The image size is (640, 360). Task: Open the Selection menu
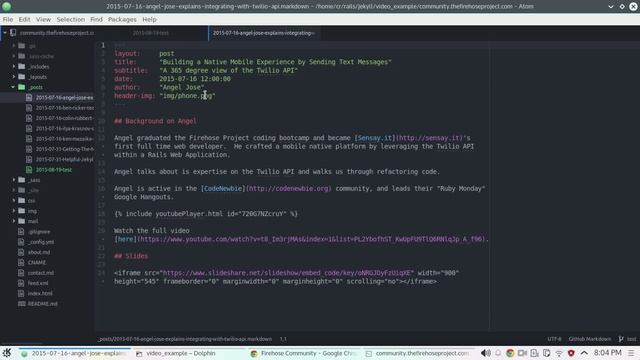pos(71,19)
